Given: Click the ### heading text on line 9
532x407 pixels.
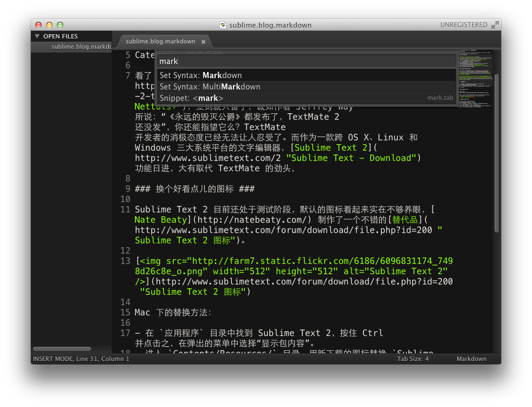Looking at the screenshot, I should [194, 189].
